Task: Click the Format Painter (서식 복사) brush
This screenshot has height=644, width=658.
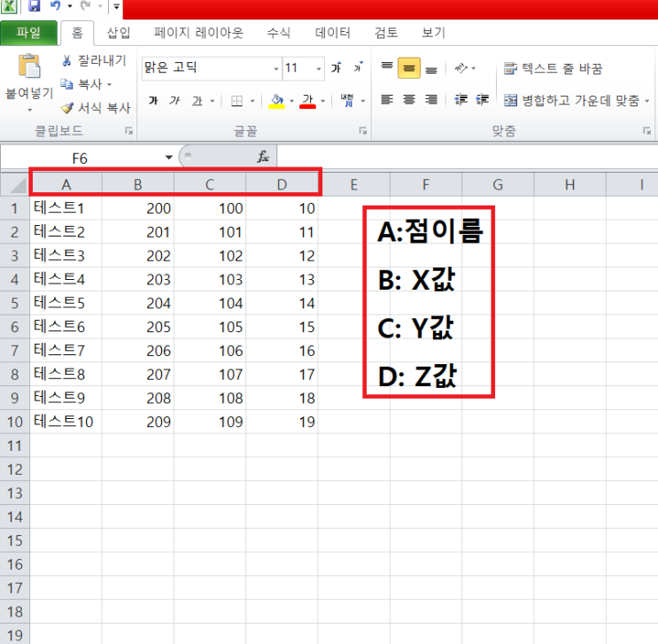Action: coord(66,108)
